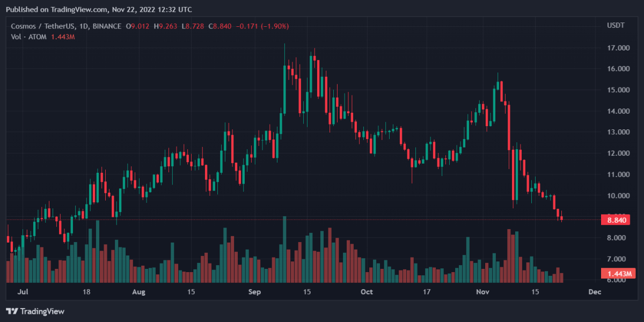Image resolution: width=644 pixels, height=322 pixels.
Task: Click the red volume tag 1.443M on axis
Action: coord(618,274)
